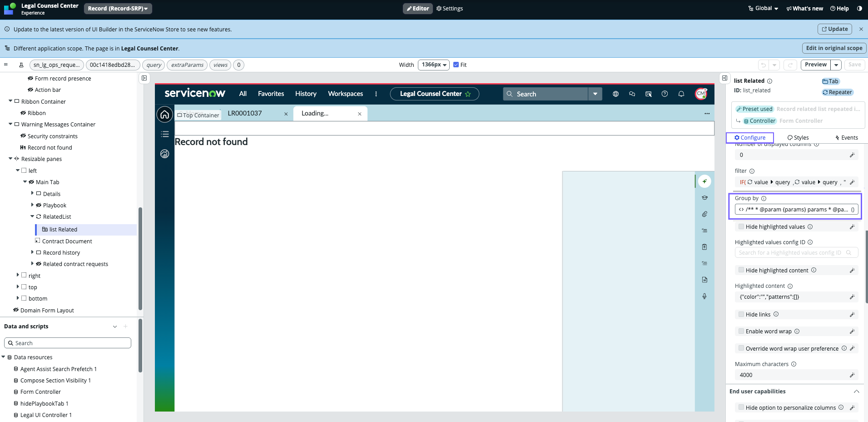The height and width of the screenshot is (422, 868).
Task: Collapse the Ribbon Container tree node
Action: [10, 101]
